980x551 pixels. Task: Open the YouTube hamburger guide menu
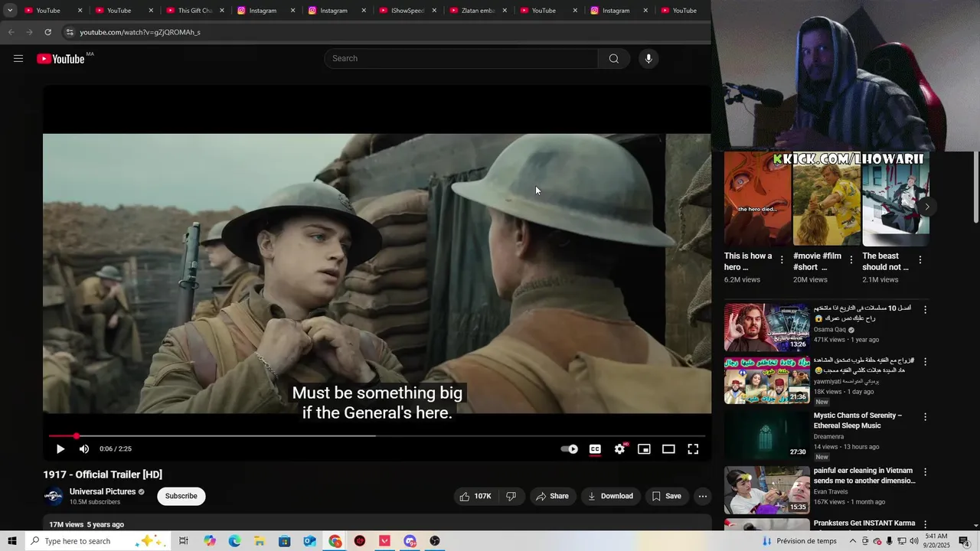[18, 58]
